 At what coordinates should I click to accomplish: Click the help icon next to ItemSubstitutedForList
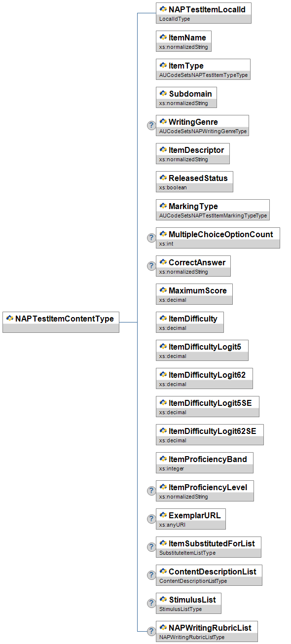point(151,547)
